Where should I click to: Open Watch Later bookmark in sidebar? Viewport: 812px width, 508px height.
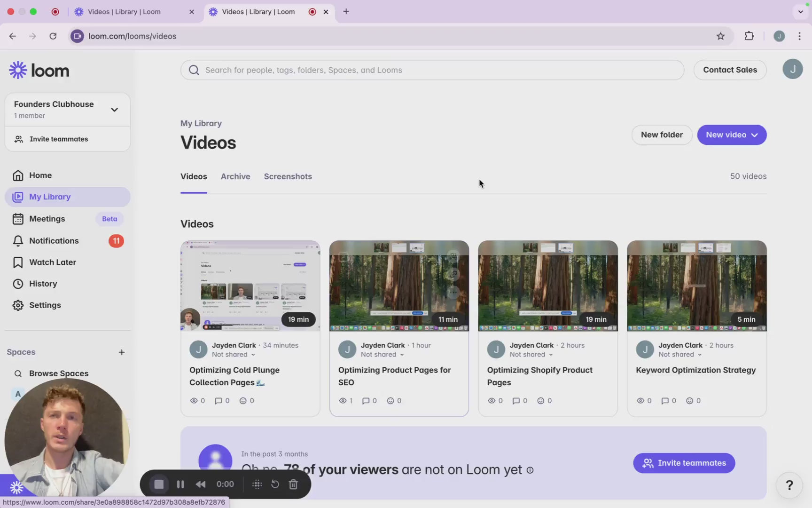(52, 262)
